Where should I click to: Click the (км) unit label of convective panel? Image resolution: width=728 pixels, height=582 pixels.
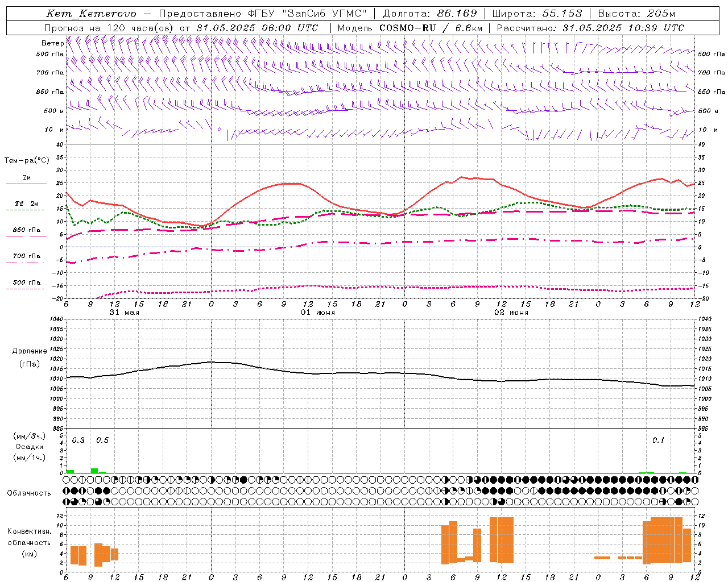[29, 554]
